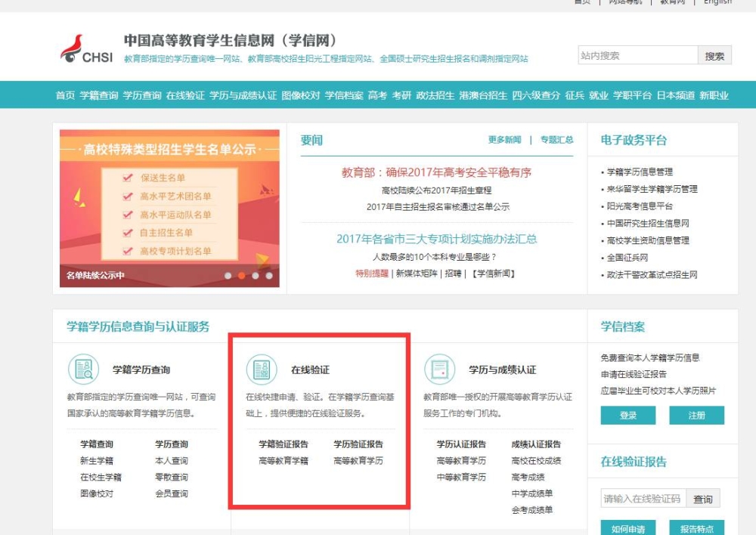Viewport: 756px width, 535px height.
Task: Click the red 特别提醒 link
Action: click(372, 274)
